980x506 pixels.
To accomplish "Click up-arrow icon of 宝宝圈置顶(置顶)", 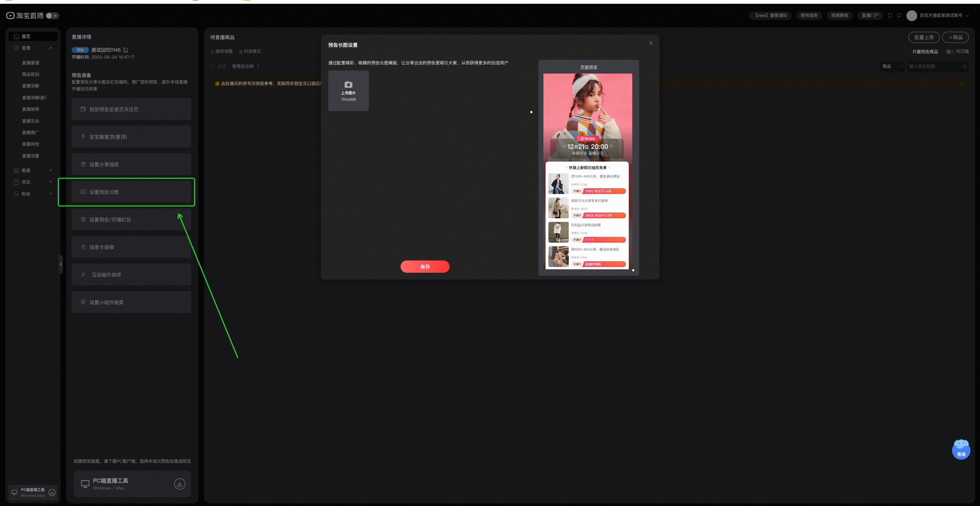I will tap(83, 137).
